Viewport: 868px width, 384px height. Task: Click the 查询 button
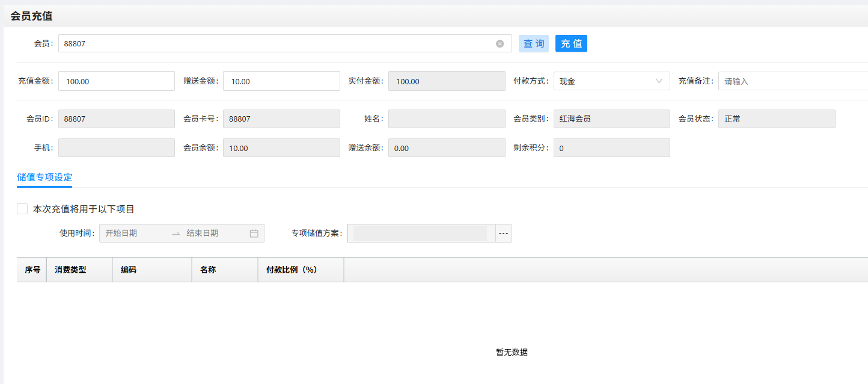coord(533,43)
